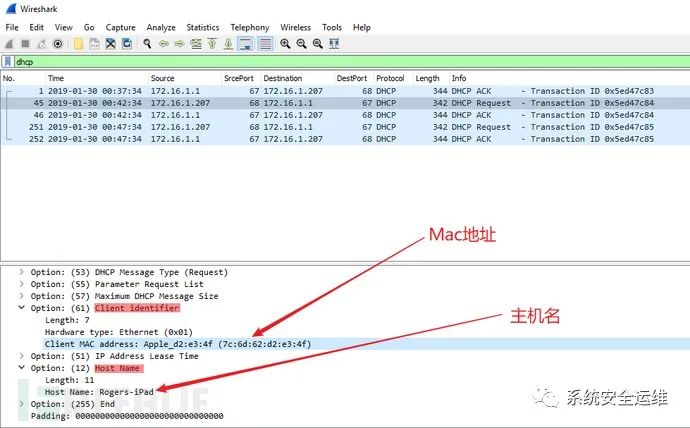
Task: Collapse Option (12) Host Name
Action: click(21, 367)
